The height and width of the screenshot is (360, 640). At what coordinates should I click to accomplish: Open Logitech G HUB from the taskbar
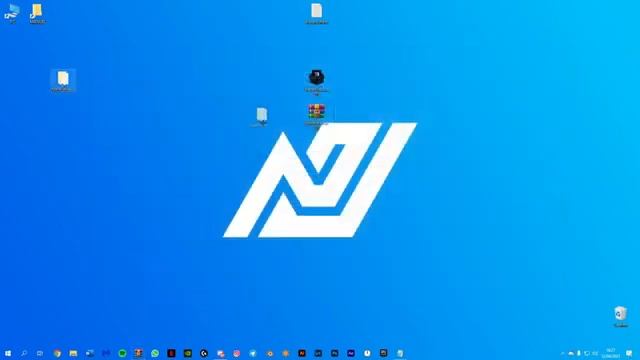click(204, 353)
